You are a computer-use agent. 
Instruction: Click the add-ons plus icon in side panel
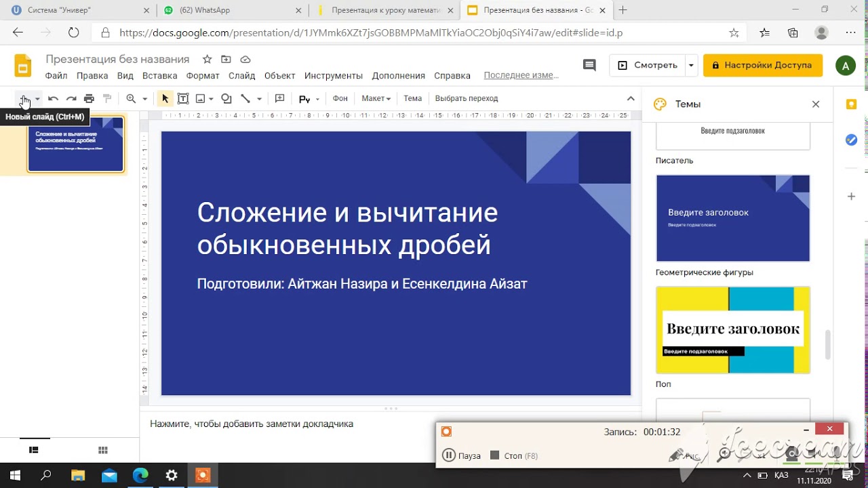point(852,197)
